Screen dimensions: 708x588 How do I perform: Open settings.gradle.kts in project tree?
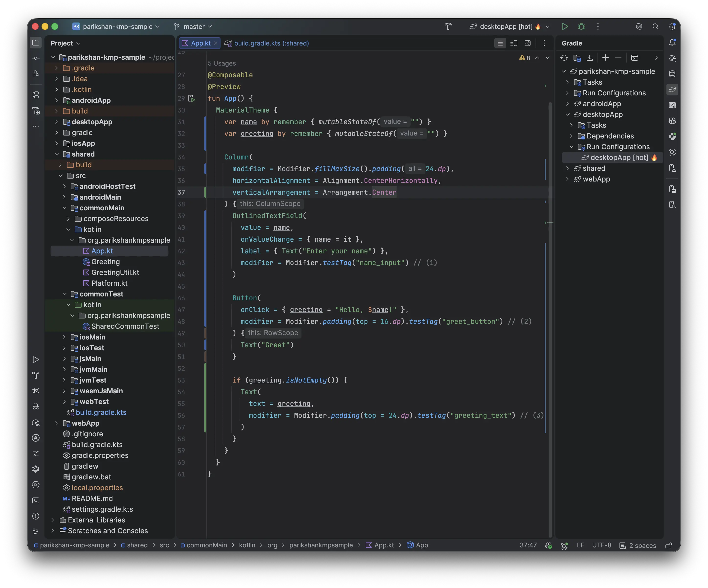[102, 509]
